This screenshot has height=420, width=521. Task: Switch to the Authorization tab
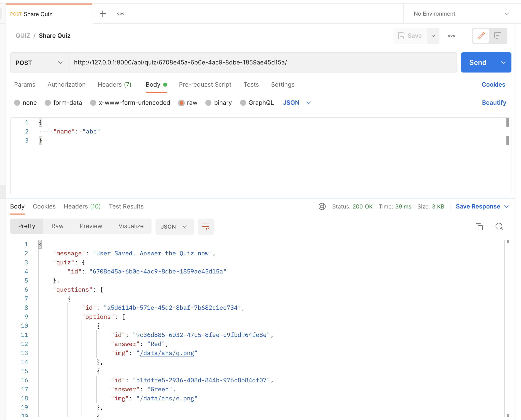(x=66, y=85)
